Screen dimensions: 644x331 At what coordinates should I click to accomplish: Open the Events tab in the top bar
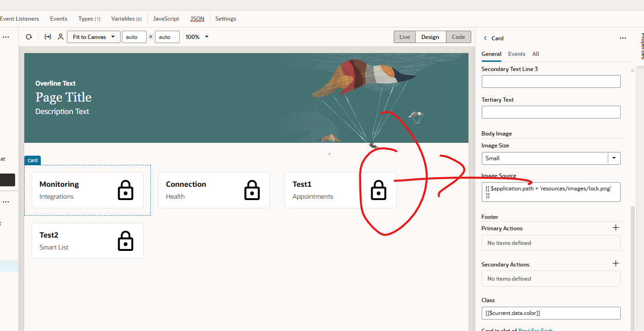tap(59, 19)
